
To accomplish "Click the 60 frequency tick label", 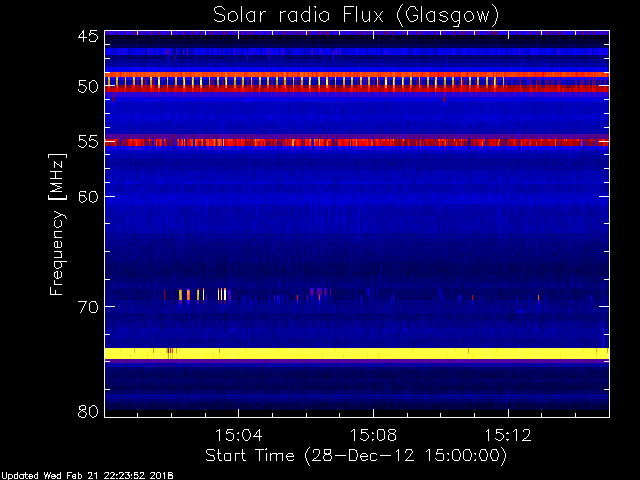I will point(88,196).
